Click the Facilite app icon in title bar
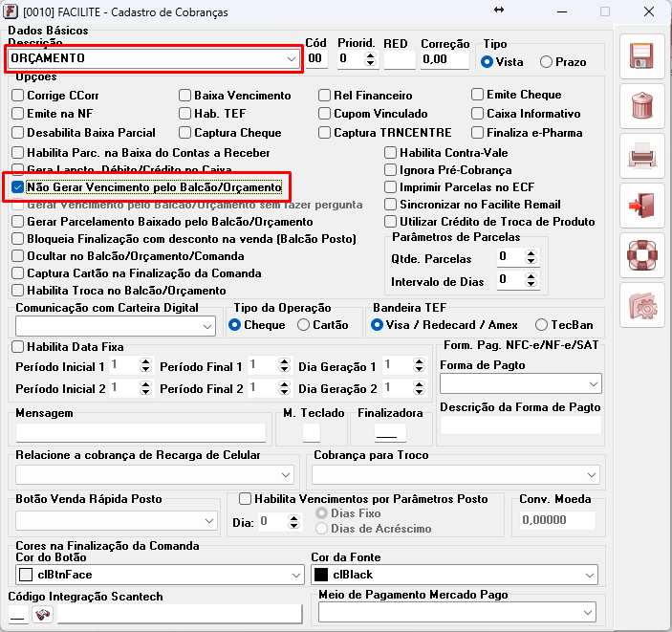 point(11,11)
